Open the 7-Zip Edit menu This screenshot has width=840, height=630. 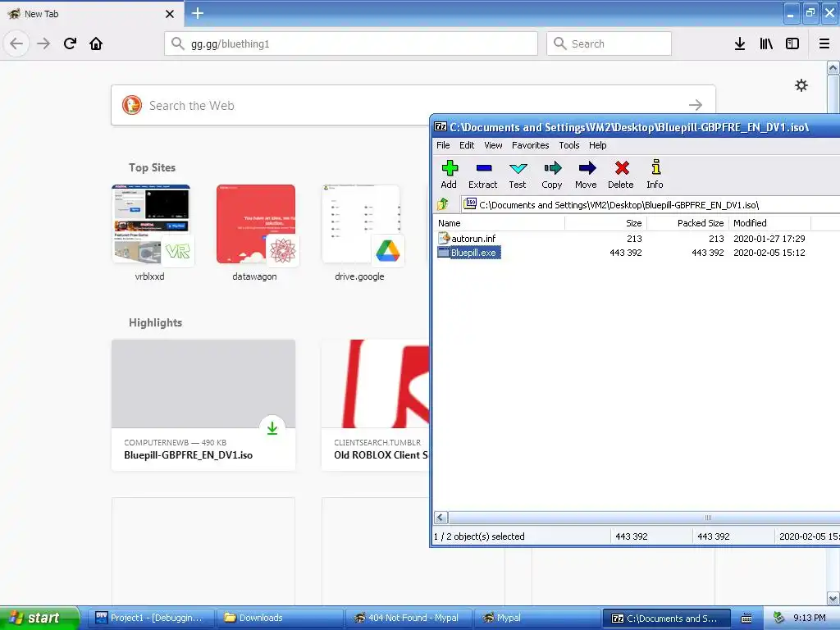tap(467, 145)
